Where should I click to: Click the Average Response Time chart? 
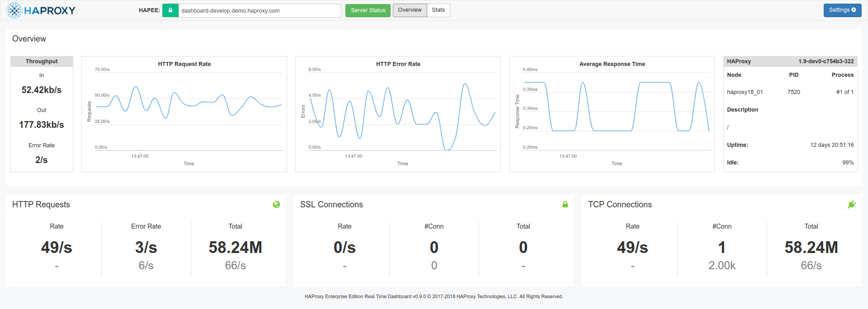[612, 114]
